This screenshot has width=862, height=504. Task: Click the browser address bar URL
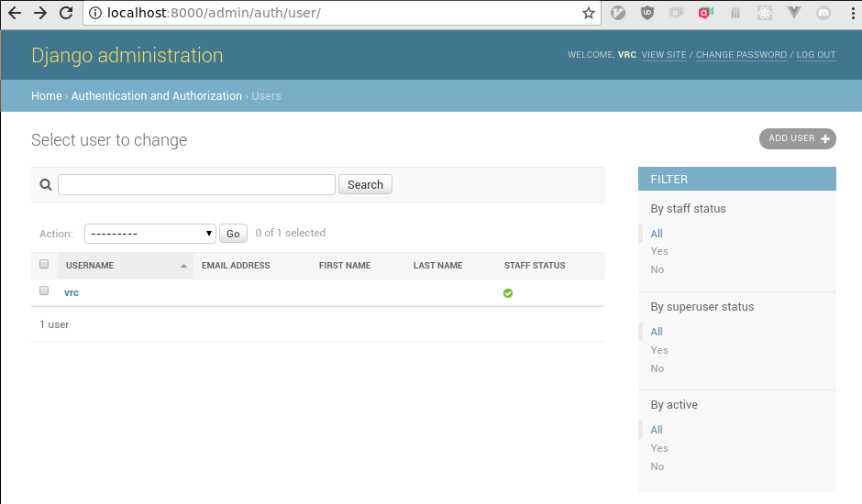click(214, 13)
